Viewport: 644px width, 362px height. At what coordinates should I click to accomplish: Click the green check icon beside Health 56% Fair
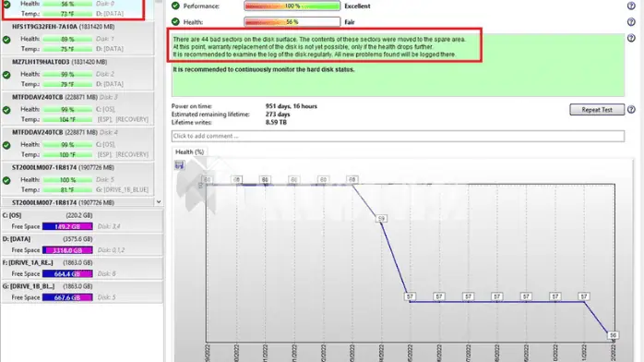[x=176, y=21]
